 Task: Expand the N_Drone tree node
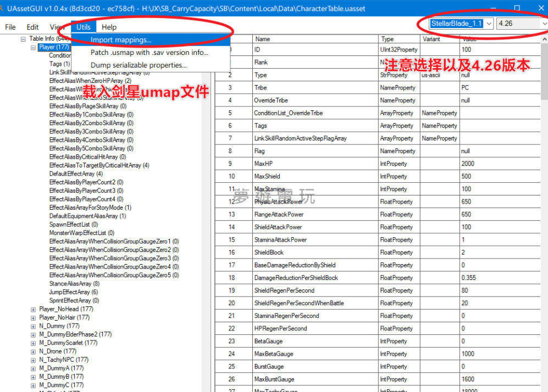(x=34, y=351)
